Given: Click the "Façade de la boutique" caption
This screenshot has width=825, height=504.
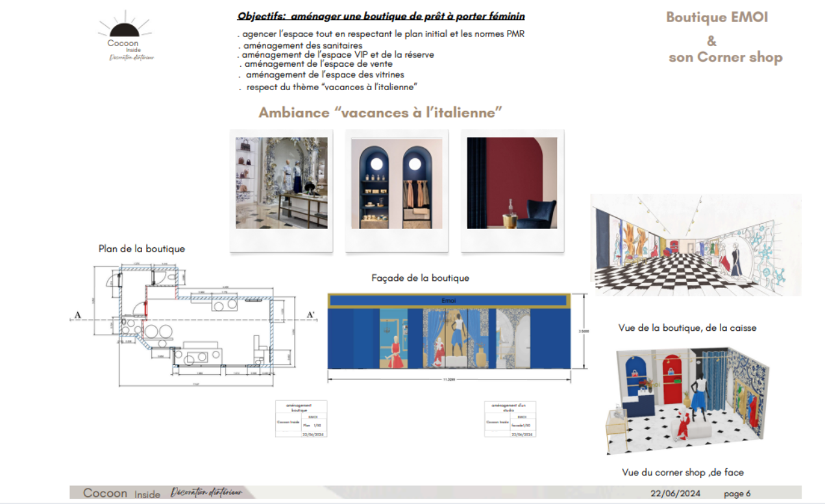Looking at the screenshot, I should tap(420, 278).
